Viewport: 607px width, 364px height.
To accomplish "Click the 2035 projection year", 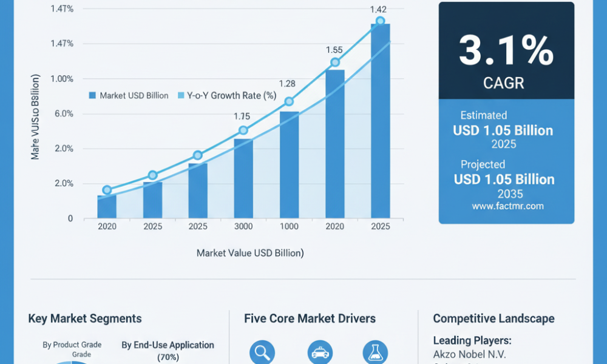I will pos(510,194).
